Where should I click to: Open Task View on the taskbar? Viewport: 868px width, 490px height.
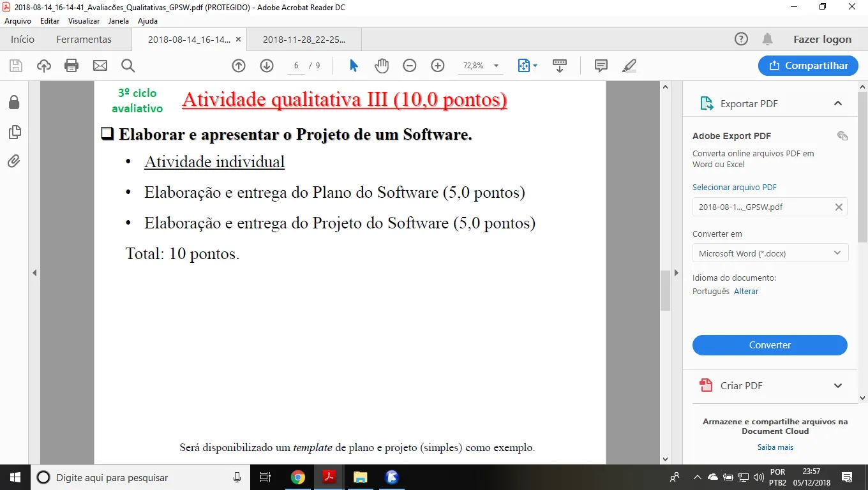coord(266,477)
